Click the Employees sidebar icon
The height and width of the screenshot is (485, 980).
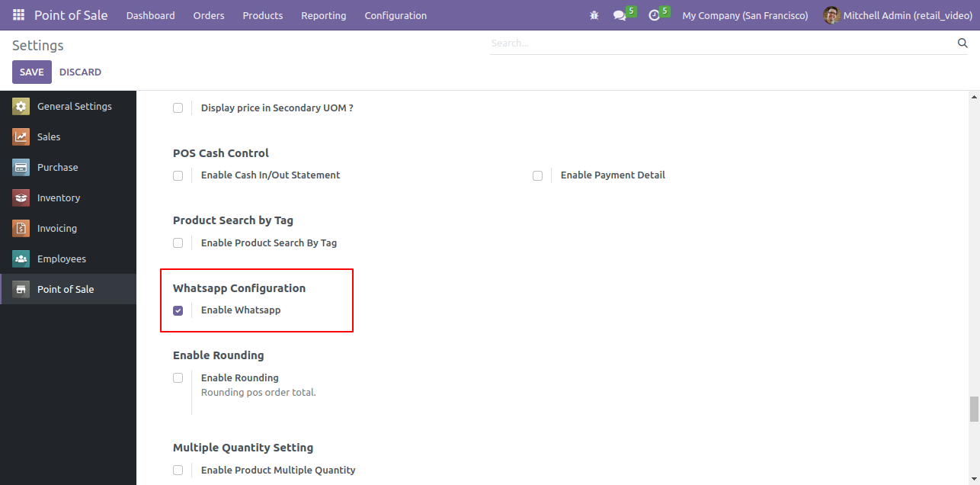[x=21, y=259]
